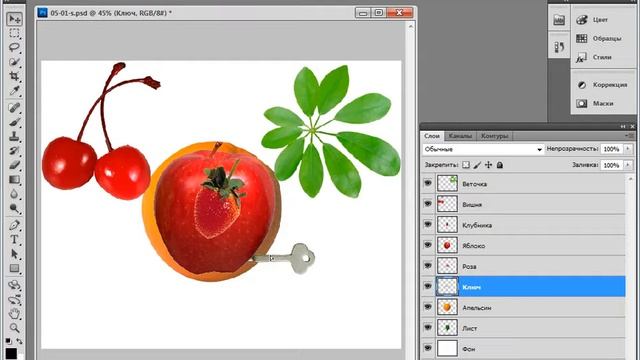Open the Непрозрачность opacity slider arrow

point(628,149)
